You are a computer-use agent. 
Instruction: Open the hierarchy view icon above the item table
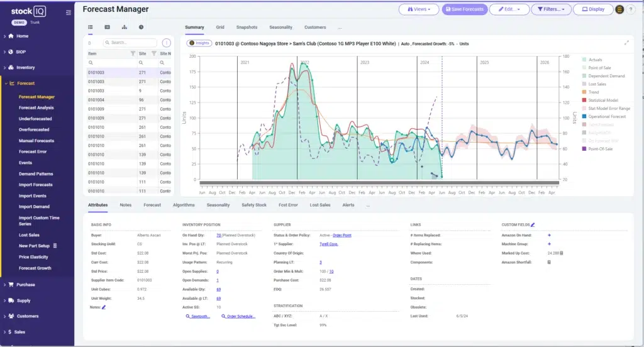[x=125, y=27]
